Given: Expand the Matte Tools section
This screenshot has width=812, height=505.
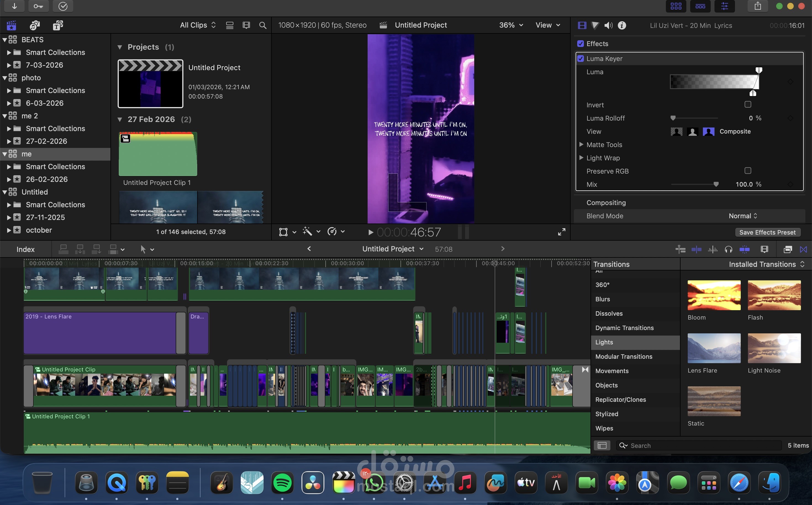Looking at the screenshot, I should coord(581,145).
